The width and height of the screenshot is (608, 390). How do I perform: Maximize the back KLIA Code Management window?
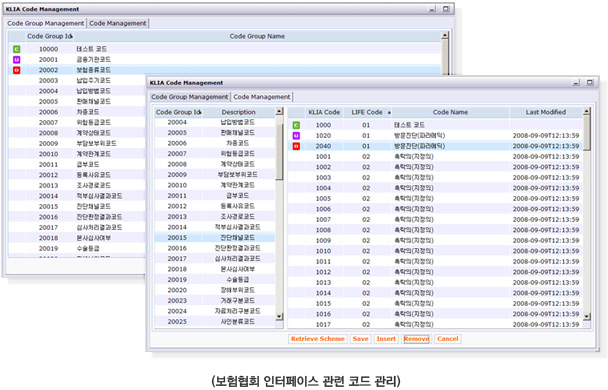click(446, 9)
